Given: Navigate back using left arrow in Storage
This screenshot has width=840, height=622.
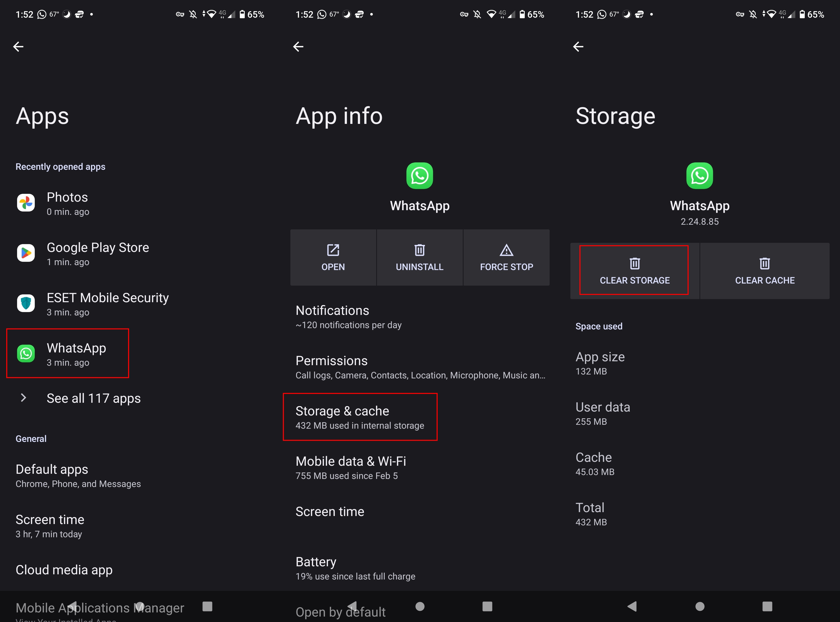Looking at the screenshot, I should tap(578, 46).
